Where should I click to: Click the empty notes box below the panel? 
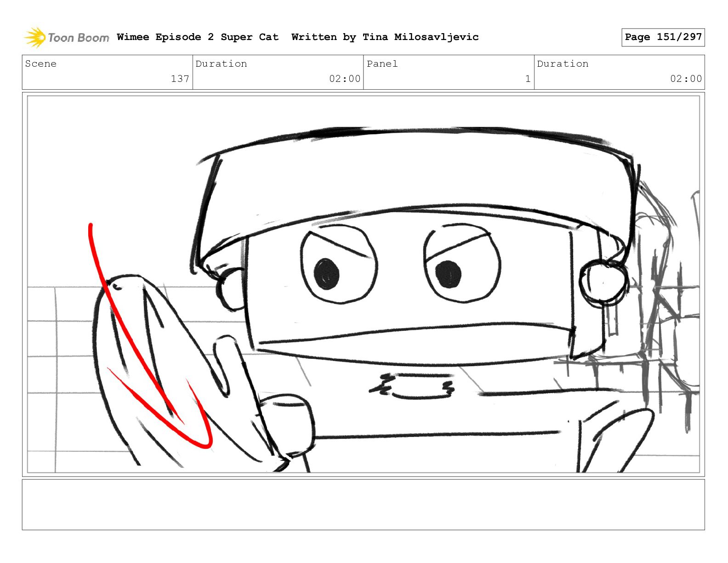tap(364, 505)
